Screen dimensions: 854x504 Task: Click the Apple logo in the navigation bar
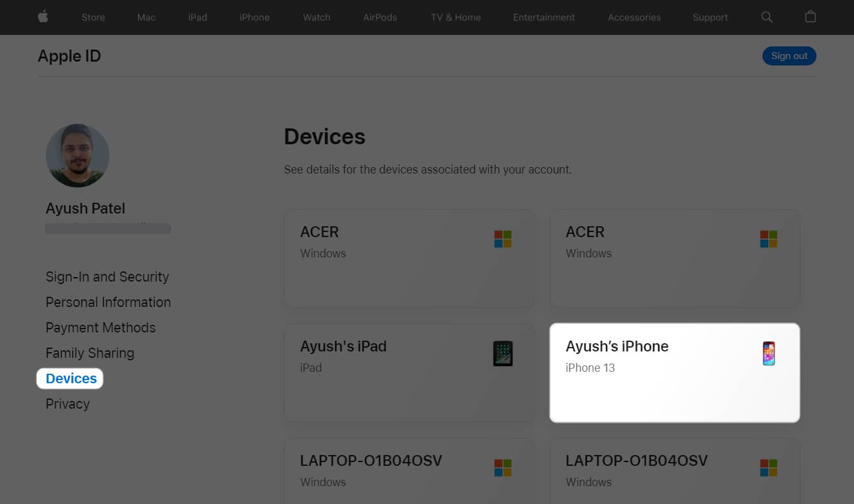(x=43, y=17)
